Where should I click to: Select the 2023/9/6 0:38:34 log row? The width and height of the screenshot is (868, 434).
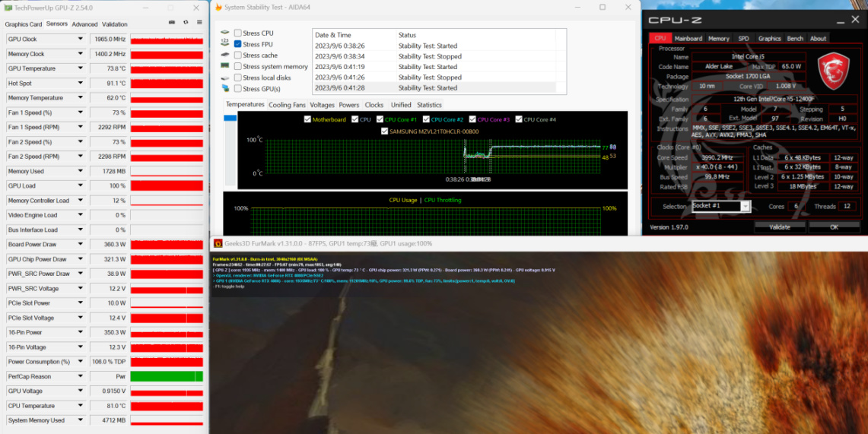point(434,56)
